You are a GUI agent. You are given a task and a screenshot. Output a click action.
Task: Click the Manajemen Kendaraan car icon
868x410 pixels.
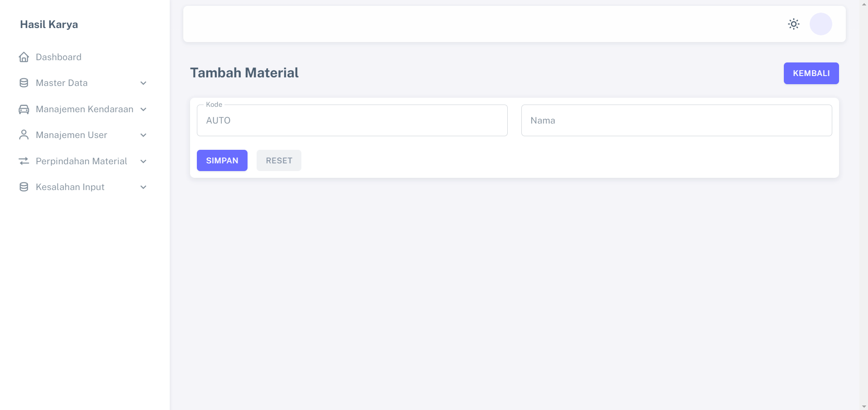pos(24,109)
